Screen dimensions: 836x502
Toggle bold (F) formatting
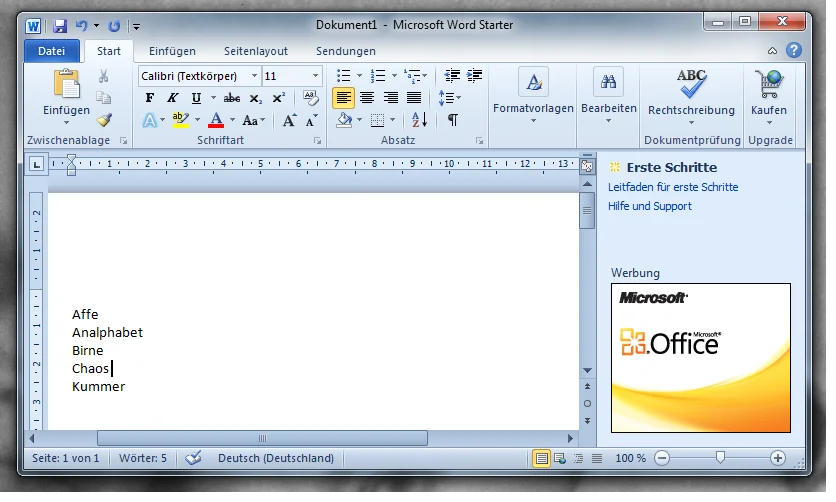(150, 98)
